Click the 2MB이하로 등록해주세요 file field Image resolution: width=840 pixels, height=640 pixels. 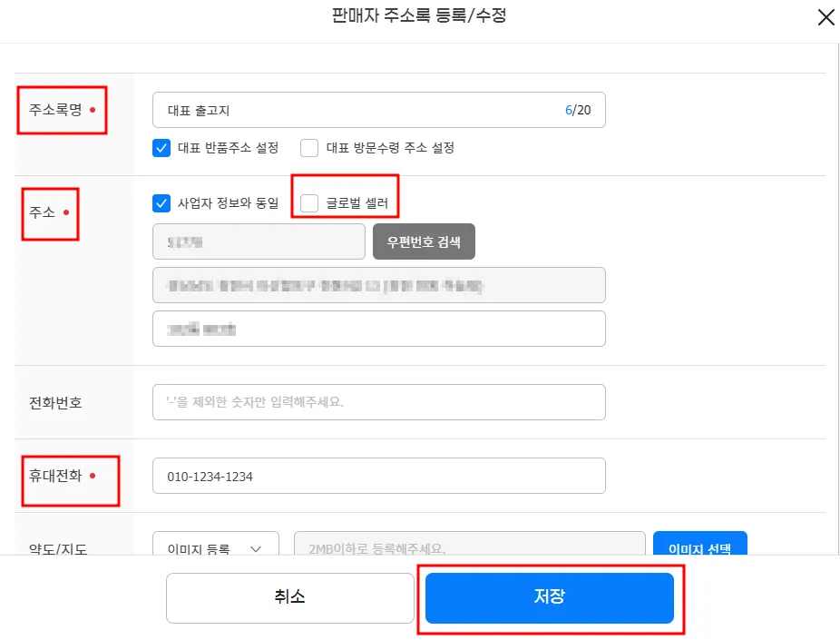click(x=469, y=547)
